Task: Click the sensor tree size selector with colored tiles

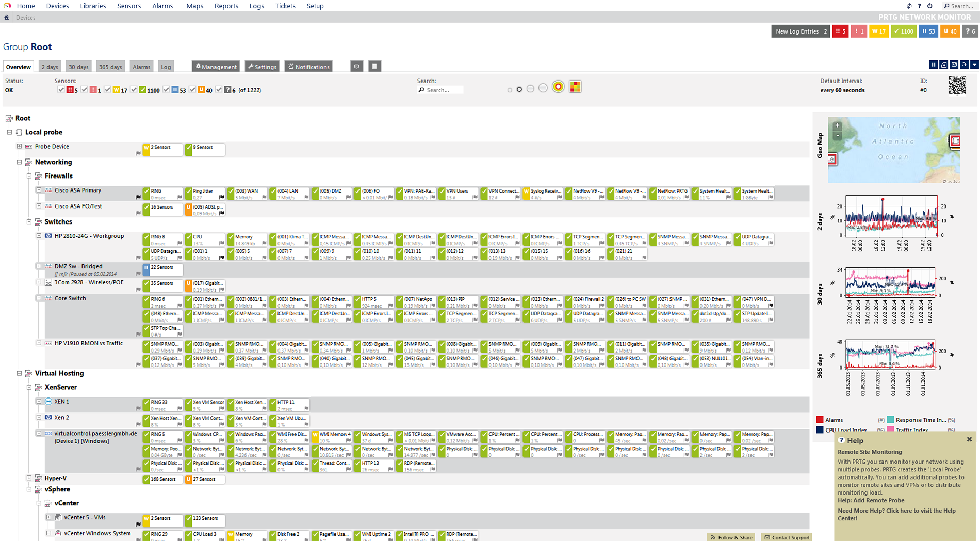Action: (x=576, y=87)
